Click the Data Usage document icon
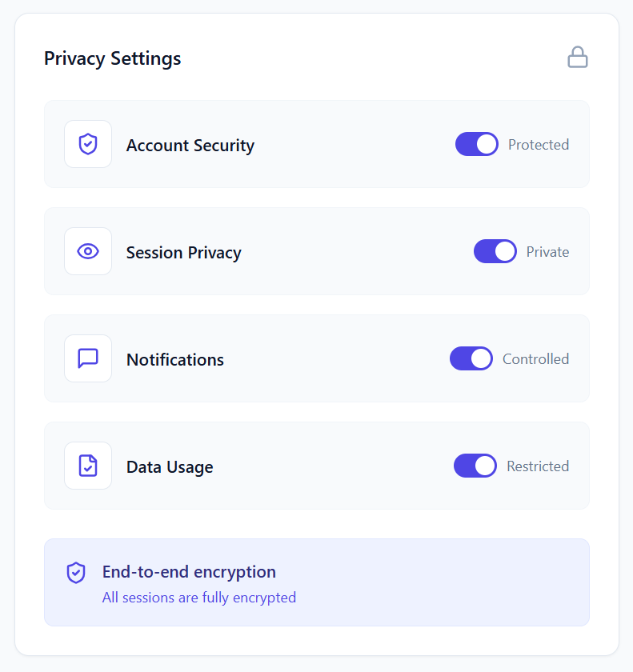 click(88, 466)
